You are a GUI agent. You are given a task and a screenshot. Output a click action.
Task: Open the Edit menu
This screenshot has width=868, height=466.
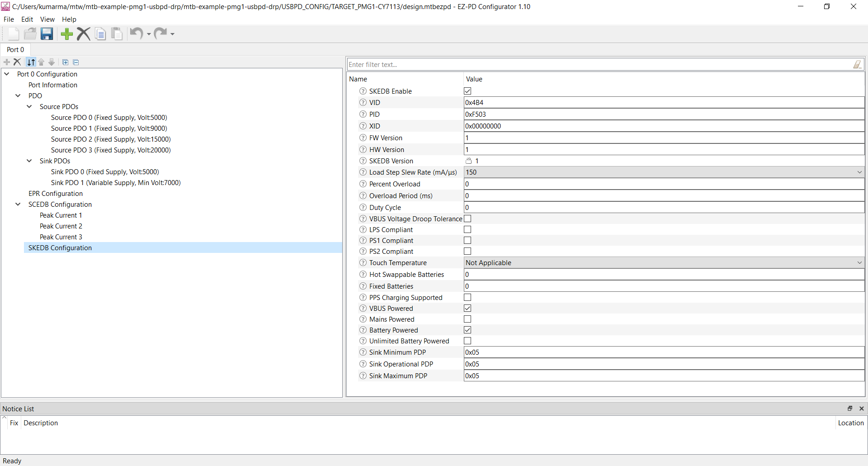click(27, 19)
